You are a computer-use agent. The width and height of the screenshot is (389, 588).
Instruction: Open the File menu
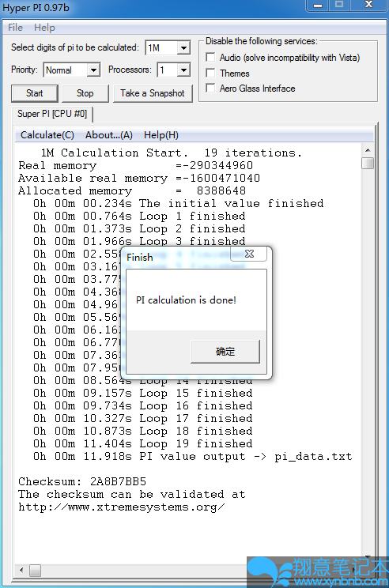15,28
